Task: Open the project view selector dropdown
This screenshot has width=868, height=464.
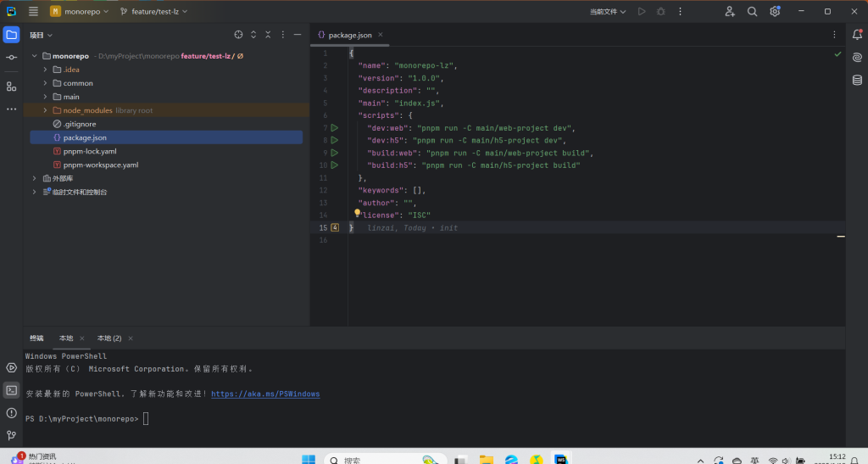Action: (41, 35)
